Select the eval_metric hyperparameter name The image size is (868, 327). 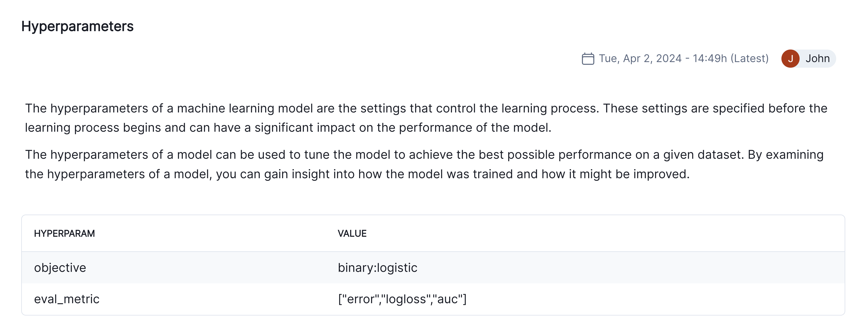pyautogui.click(x=67, y=299)
